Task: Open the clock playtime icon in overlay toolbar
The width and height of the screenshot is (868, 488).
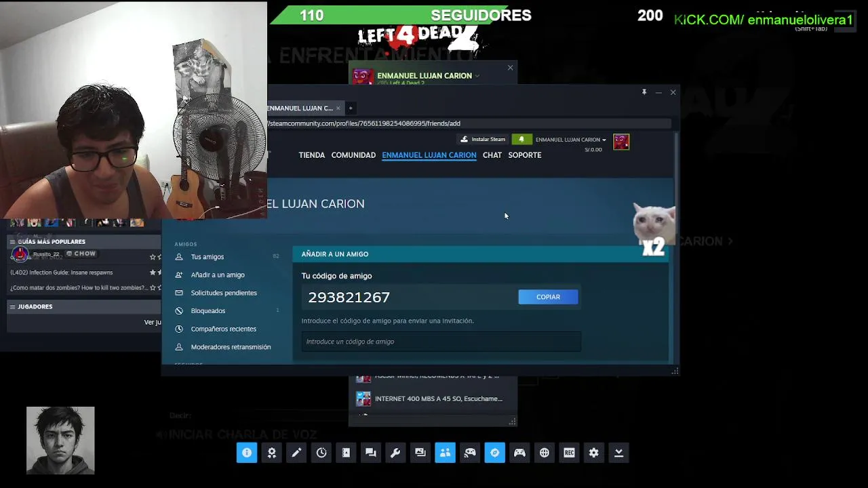Action: coord(321,453)
